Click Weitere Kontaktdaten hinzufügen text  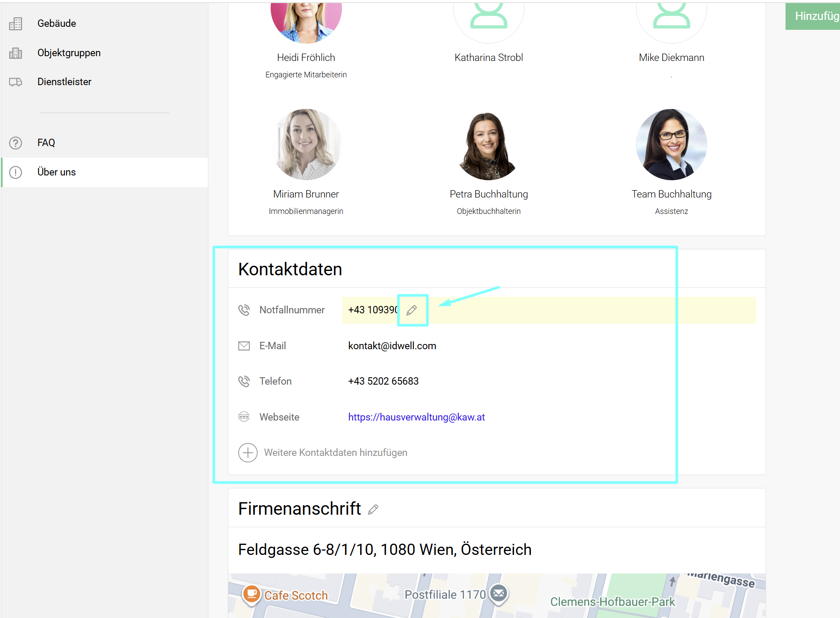coord(335,452)
